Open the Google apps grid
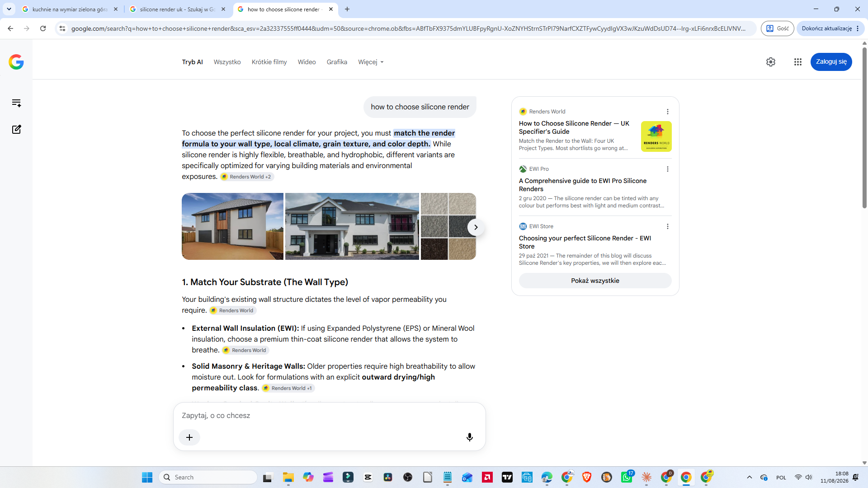Viewport: 868px width, 488px height. (x=798, y=62)
